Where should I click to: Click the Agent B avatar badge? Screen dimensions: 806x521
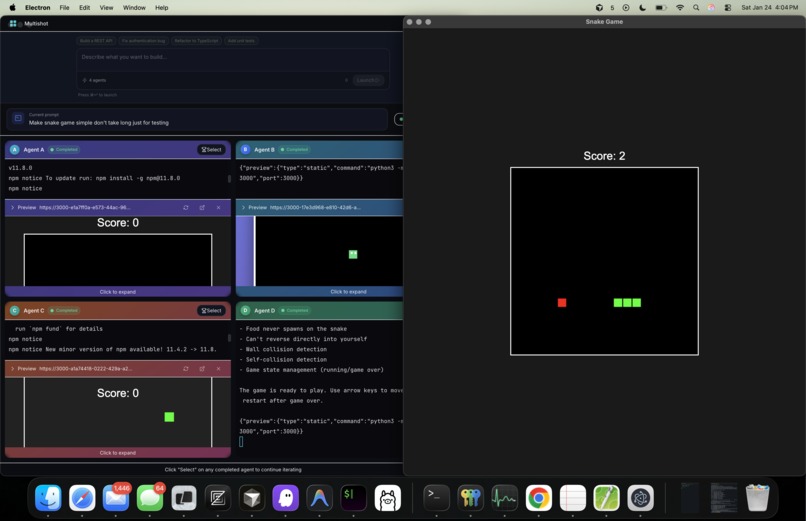245,150
